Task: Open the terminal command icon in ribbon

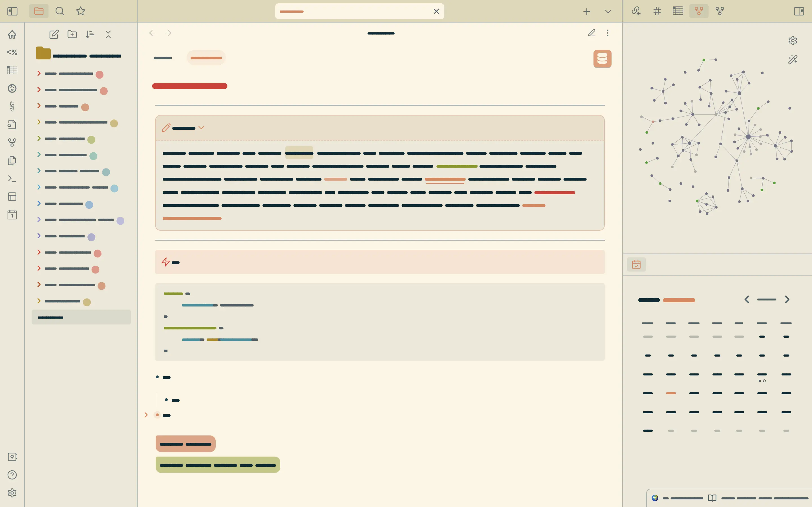Action: tap(12, 178)
